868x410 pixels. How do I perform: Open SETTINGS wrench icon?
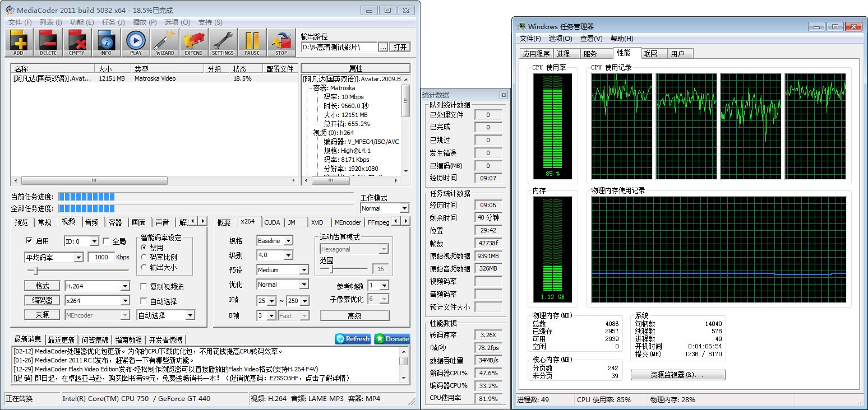point(223,42)
